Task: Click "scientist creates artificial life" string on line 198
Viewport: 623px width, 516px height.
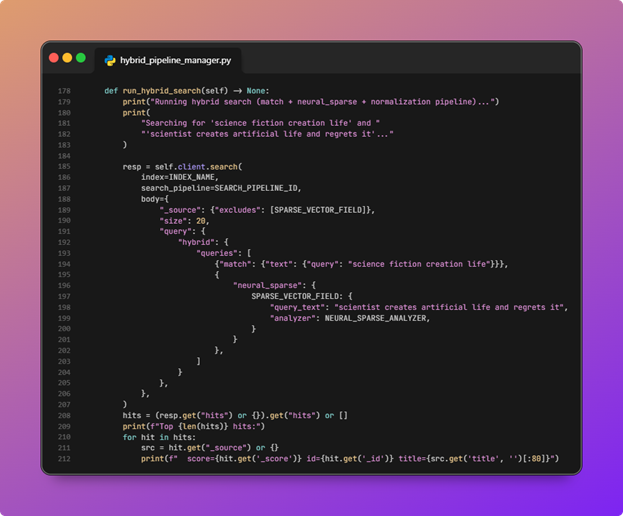Action: point(449,307)
